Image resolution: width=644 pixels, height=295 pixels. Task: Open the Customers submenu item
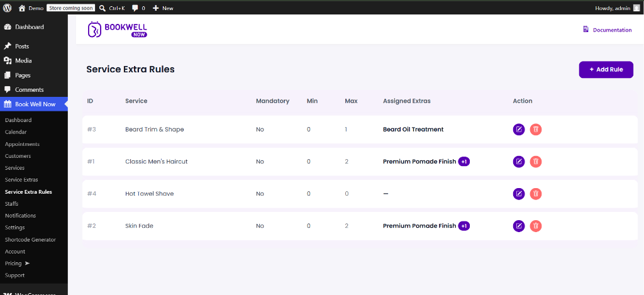pyautogui.click(x=18, y=156)
